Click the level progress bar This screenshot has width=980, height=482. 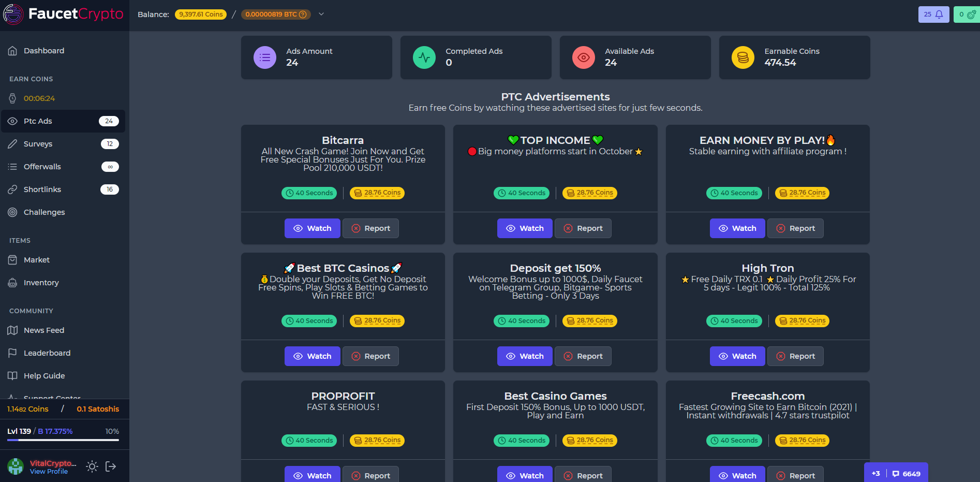[63, 440]
